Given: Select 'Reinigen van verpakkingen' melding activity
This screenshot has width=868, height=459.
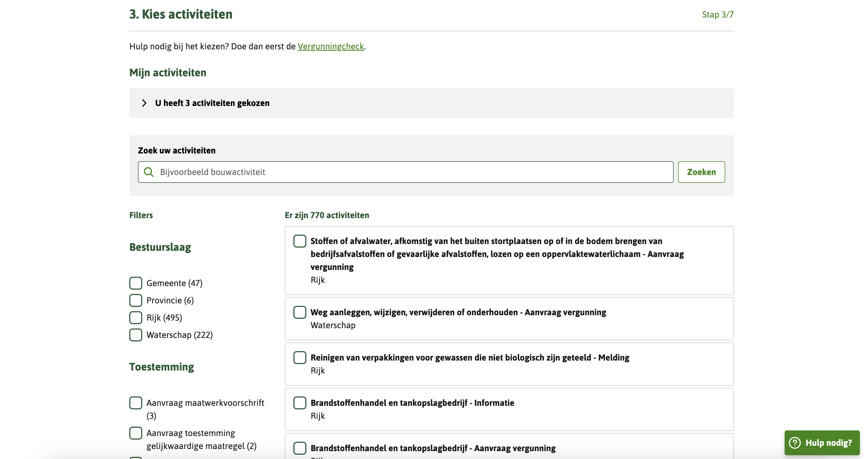Looking at the screenshot, I should tap(300, 357).
